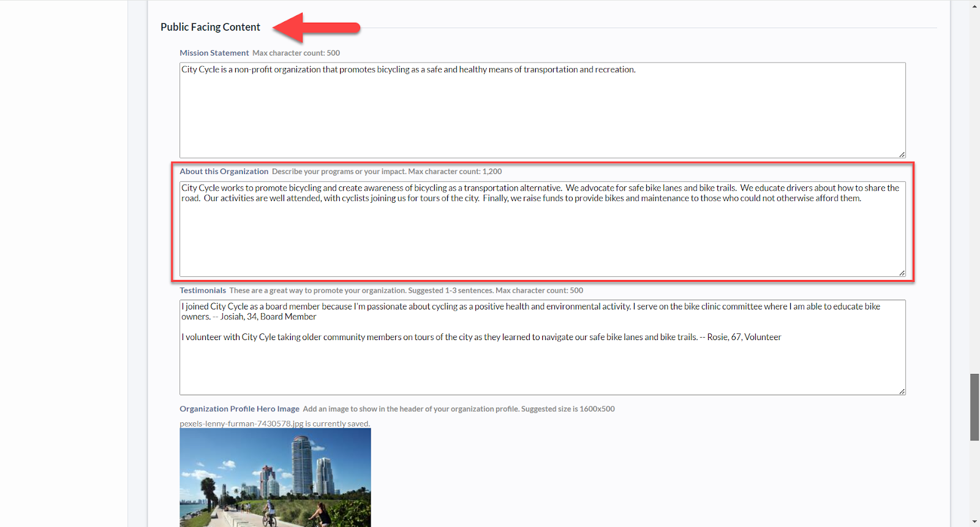Click inside the Mission Statement text area

pos(542,110)
